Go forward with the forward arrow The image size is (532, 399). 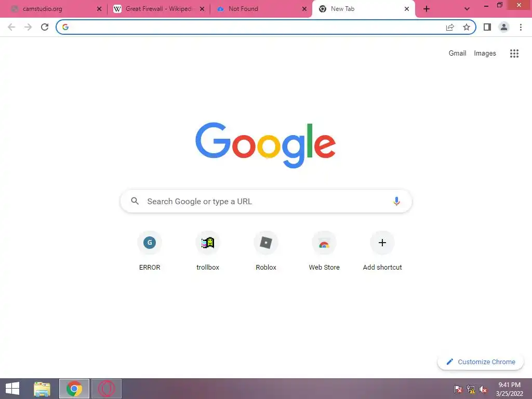[x=28, y=27]
